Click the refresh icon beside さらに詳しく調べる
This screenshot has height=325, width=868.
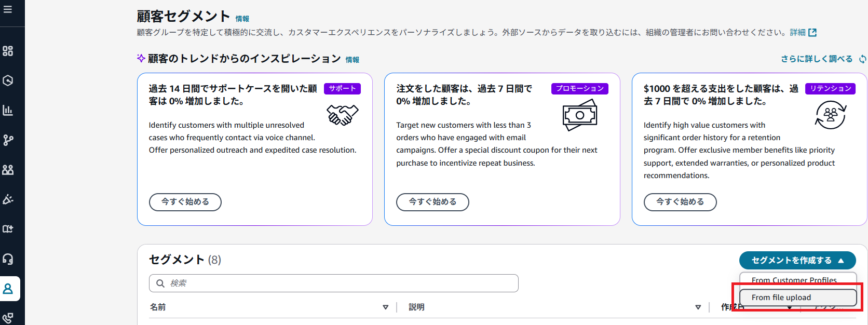coord(862,59)
